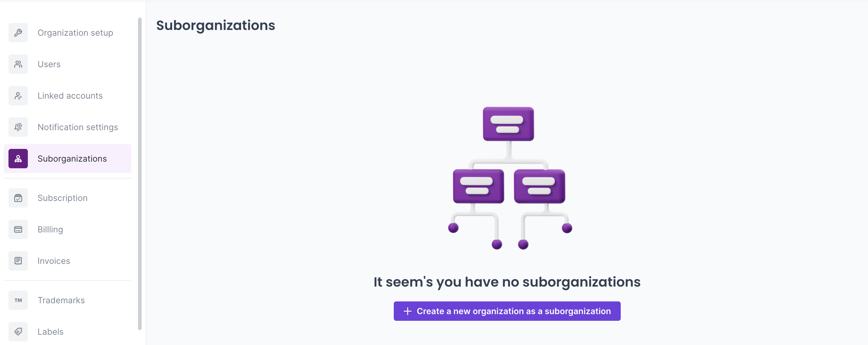This screenshot has width=868, height=345.
Task: Select Notification settings in the sidebar
Action: tap(78, 127)
